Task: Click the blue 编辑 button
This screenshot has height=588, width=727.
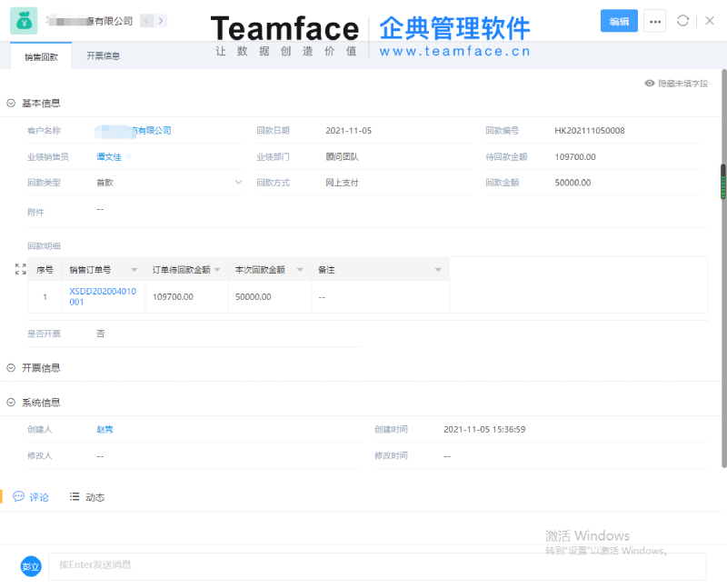Action: coord(619,21)
